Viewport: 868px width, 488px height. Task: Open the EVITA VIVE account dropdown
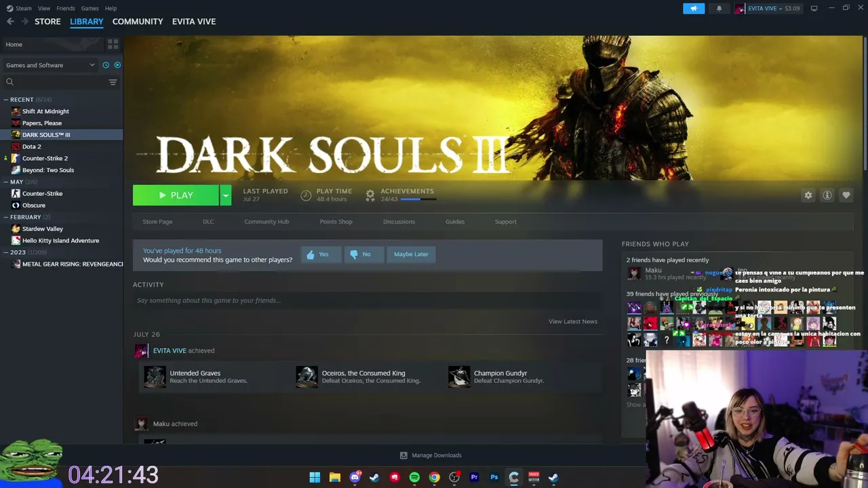point(768,8)
